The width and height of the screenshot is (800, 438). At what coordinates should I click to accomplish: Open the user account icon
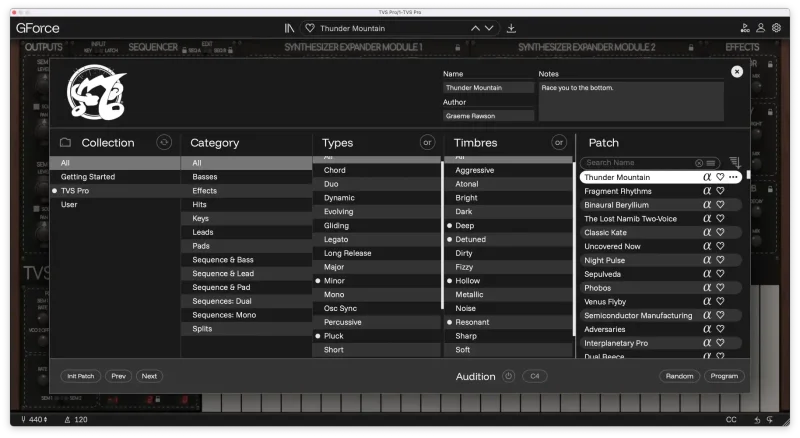[760, 28]
